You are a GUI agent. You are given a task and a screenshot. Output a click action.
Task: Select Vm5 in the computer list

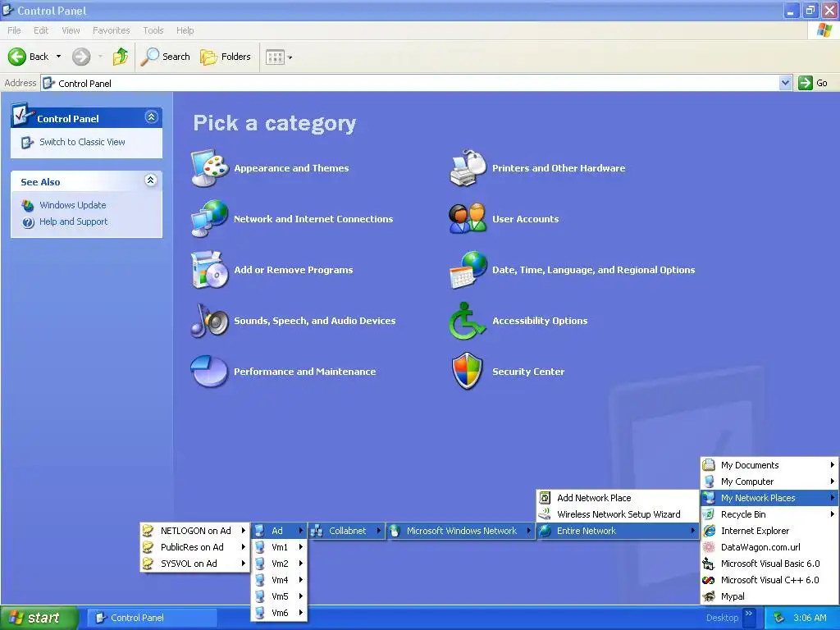(279, 596)
